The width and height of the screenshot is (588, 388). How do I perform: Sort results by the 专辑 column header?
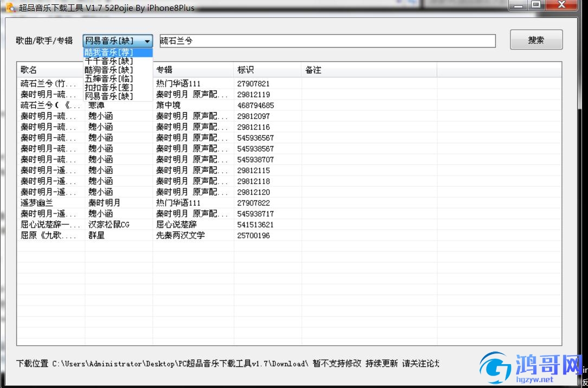click(x=193, y=70)
